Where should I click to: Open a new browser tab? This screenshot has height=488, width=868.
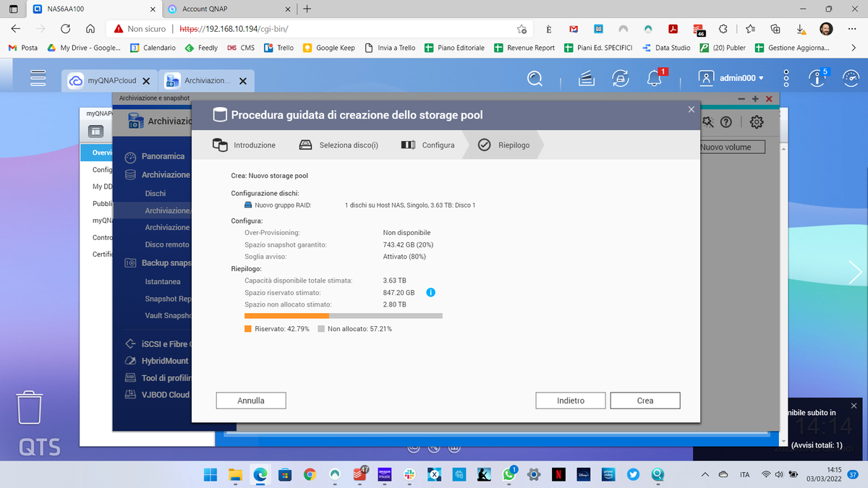pos(307,9)
